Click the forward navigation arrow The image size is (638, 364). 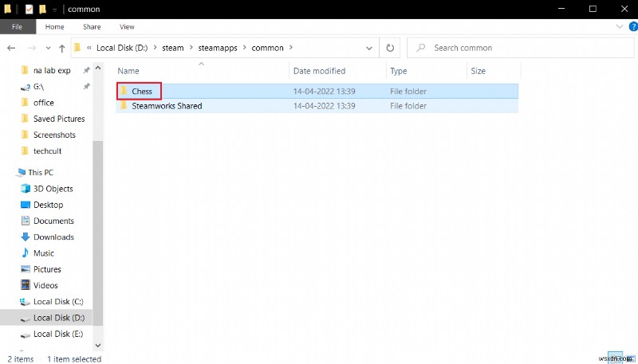point(32,48)
